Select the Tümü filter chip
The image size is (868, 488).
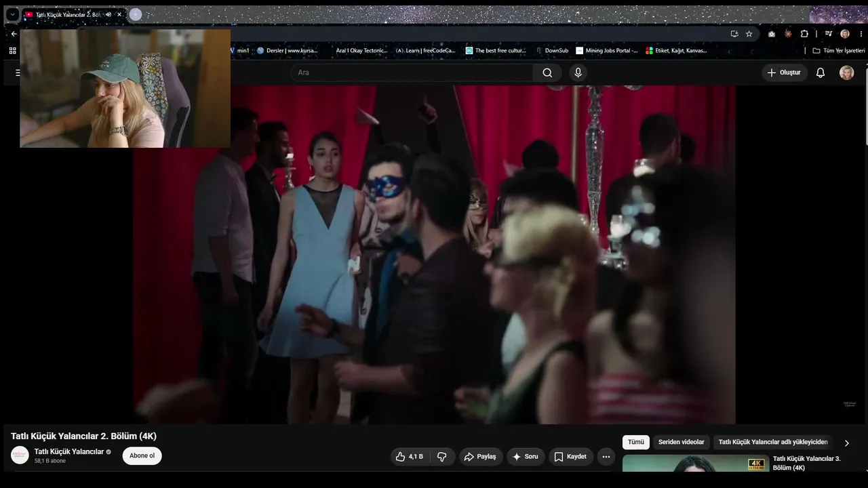(x=636, y=442)
